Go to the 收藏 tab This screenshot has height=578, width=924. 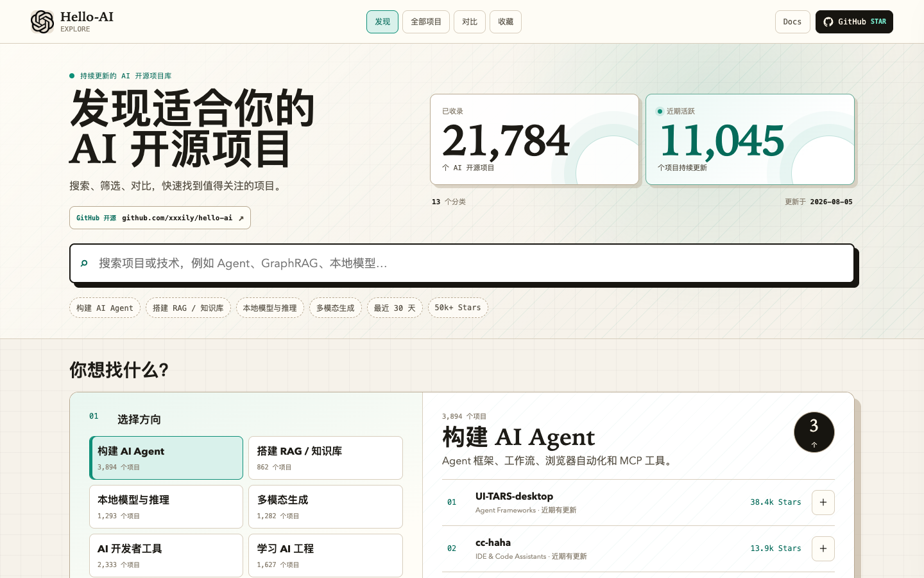click(x=506, y=22)
